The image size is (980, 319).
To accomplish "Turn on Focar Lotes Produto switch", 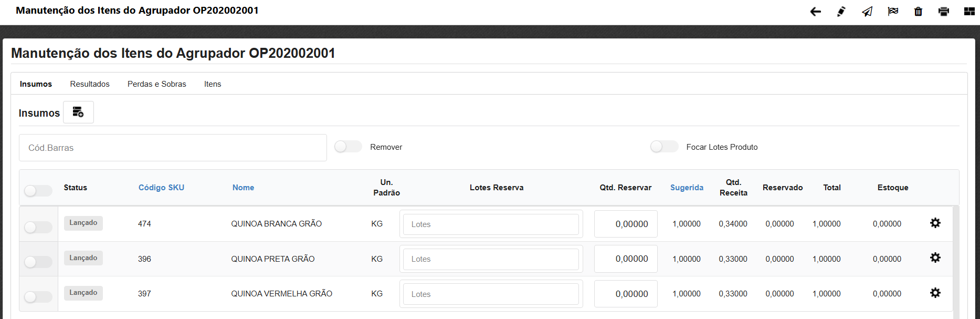I will click(664, 147).
